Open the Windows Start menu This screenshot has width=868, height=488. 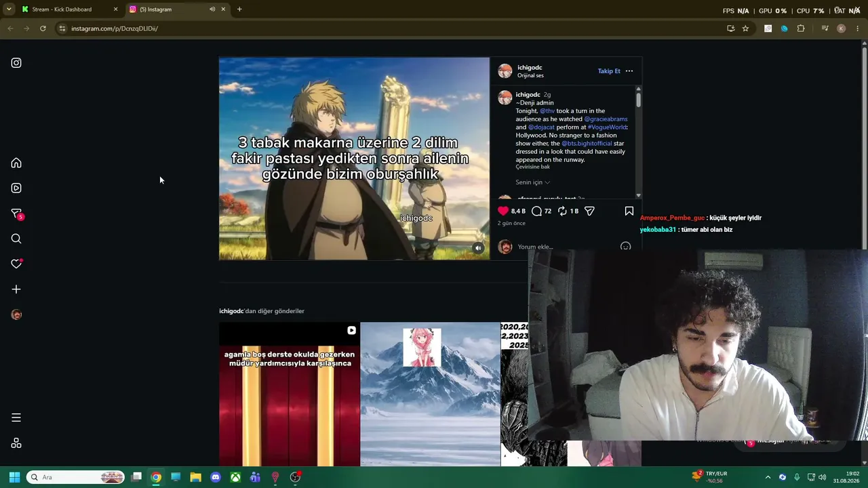[x=14, y=477]
